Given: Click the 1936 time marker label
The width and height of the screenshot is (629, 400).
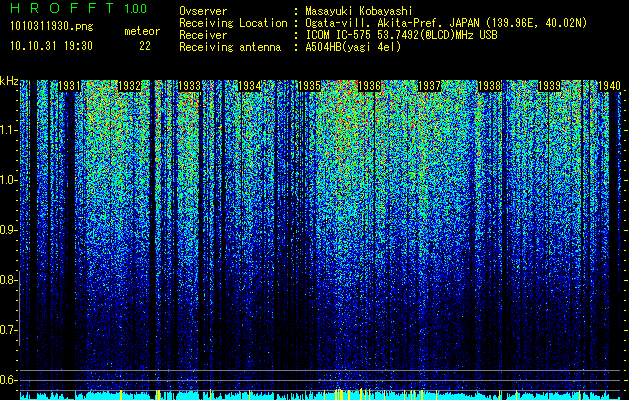Looking at the screenshot, I should (369, 86).
